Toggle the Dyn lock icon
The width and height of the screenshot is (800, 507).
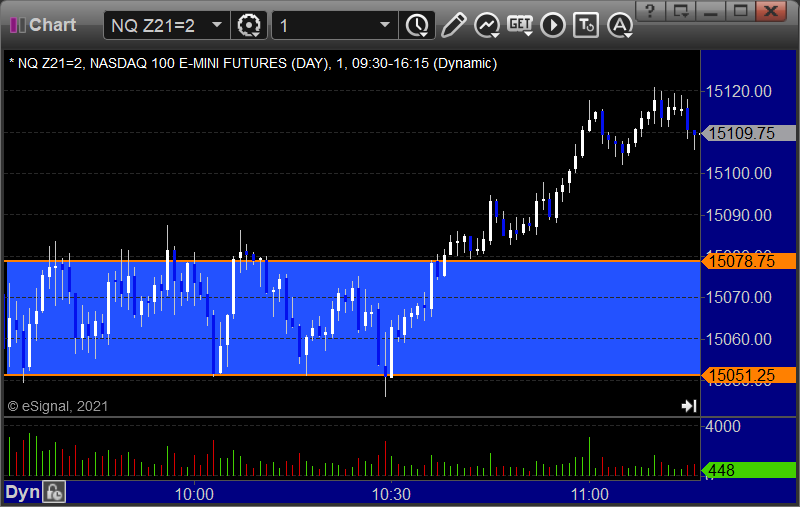tap(54, 492)
